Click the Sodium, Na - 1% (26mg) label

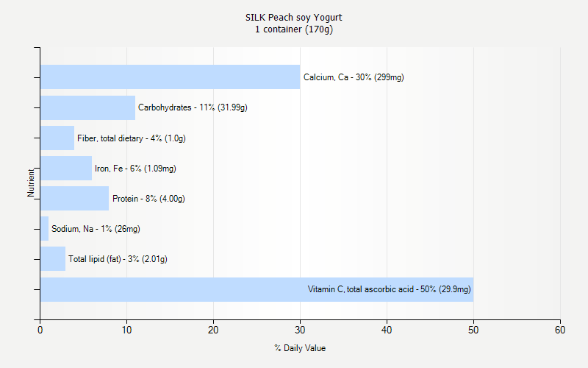tap(96, 229)
